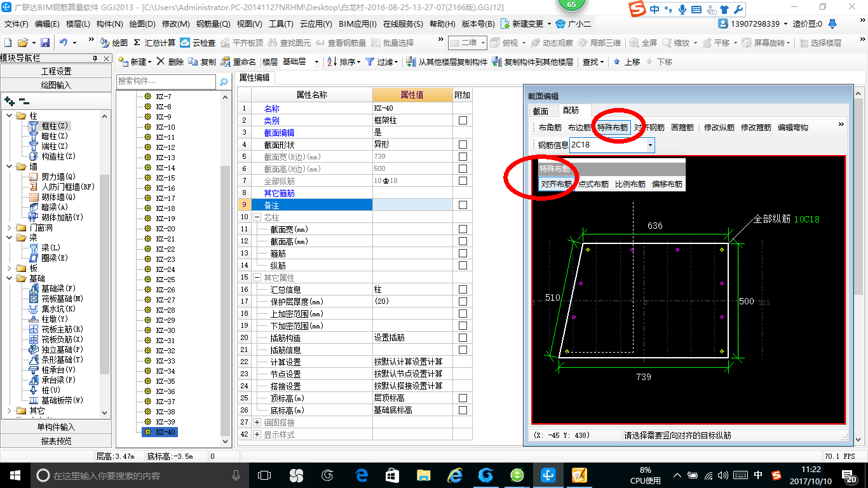Open 绘图 drawing mode
The image size is (868, 488).
pyautogui.click(x=114, y=43)
